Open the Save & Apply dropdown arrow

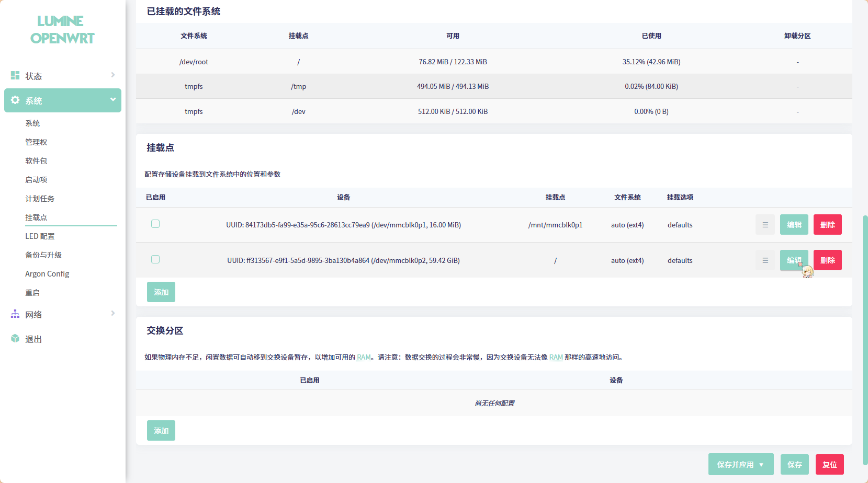click(x=761, y=465)
